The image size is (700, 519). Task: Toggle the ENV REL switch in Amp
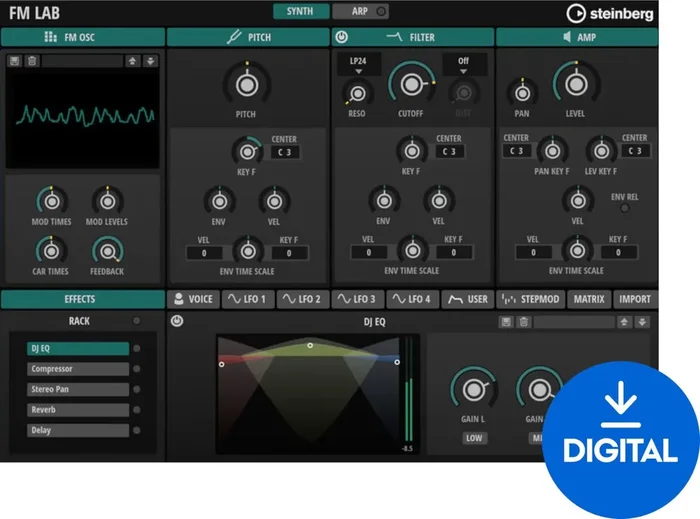click(625, 208)
